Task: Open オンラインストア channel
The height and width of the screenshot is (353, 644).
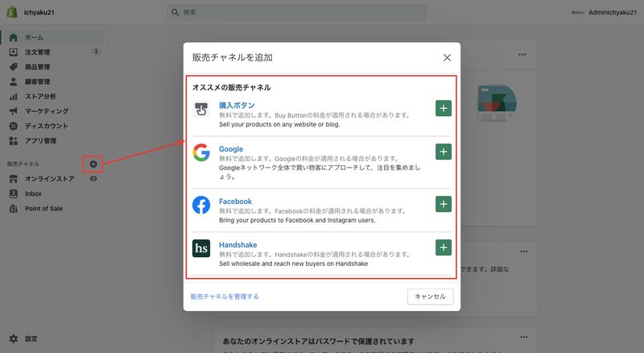Action: [49, 179]
